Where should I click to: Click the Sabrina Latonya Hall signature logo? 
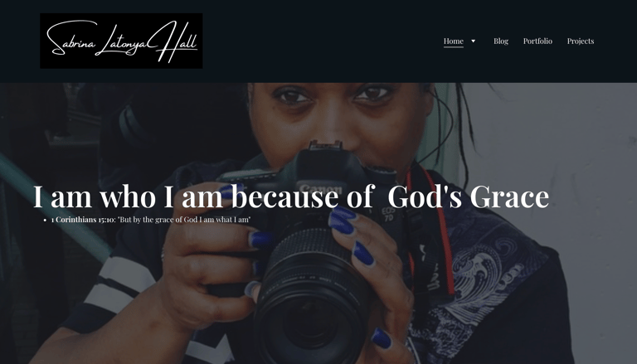121,41
